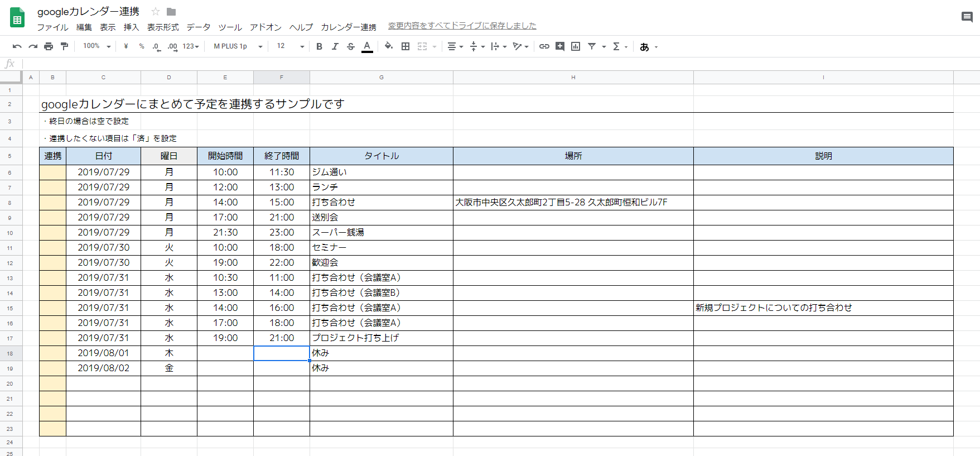Click the formula bar input
This screenshot has width=980, height=456.
501,64
